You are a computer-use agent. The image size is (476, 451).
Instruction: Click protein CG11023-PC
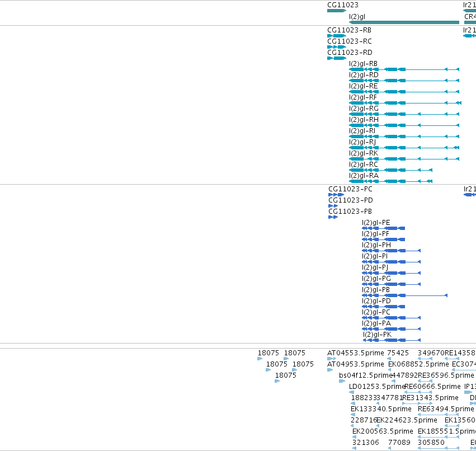tap(336, 195)
